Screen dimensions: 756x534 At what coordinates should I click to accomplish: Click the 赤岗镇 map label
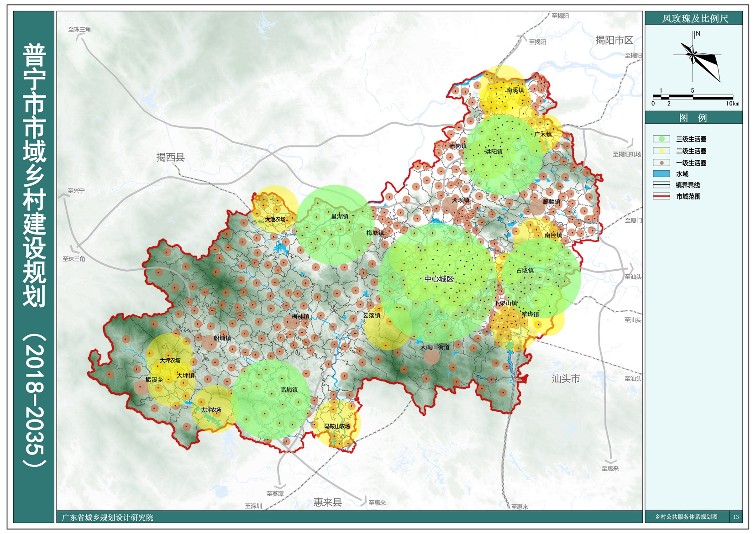458,146
